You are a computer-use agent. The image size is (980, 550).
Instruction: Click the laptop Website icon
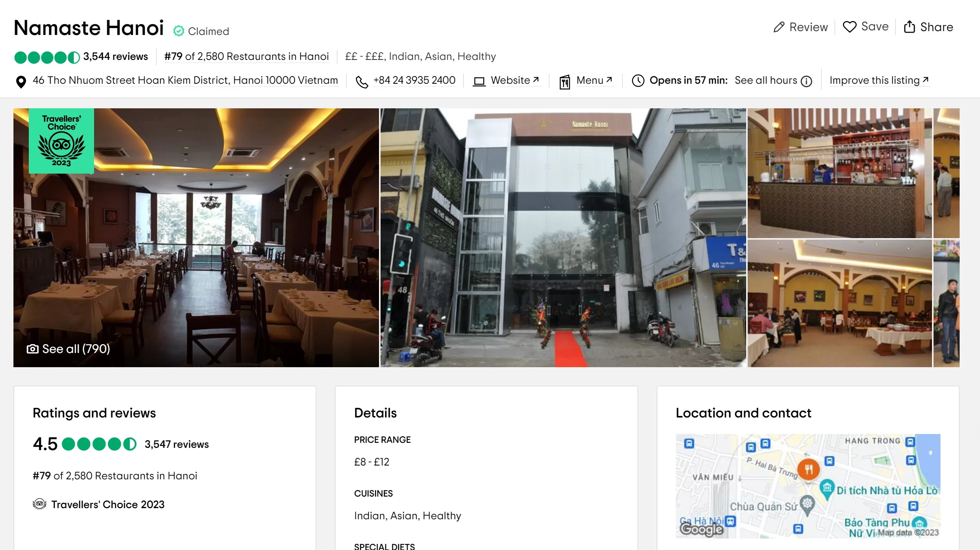point(479,81)
